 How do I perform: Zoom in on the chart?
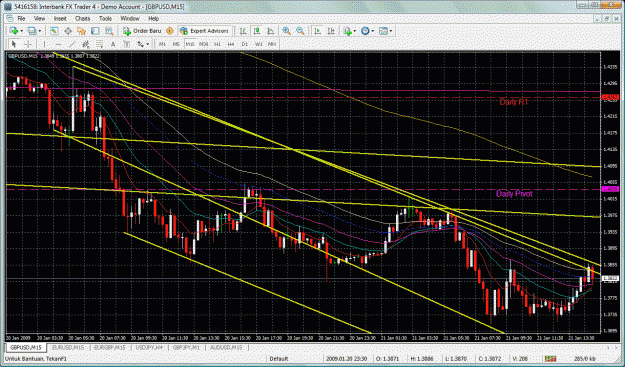point(287,31)
